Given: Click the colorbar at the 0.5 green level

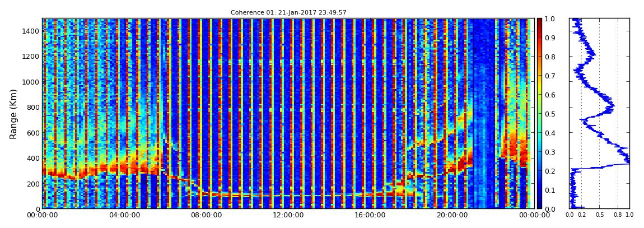Looking at the screenshot, I should pyautogui.click(x=539, y=114).
